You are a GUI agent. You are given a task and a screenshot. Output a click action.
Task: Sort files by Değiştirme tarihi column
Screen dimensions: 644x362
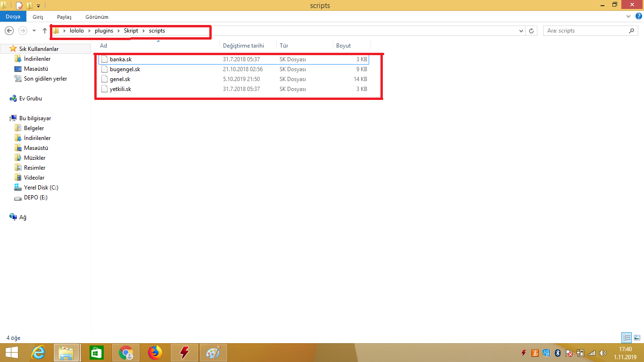[x=243, y=46]
